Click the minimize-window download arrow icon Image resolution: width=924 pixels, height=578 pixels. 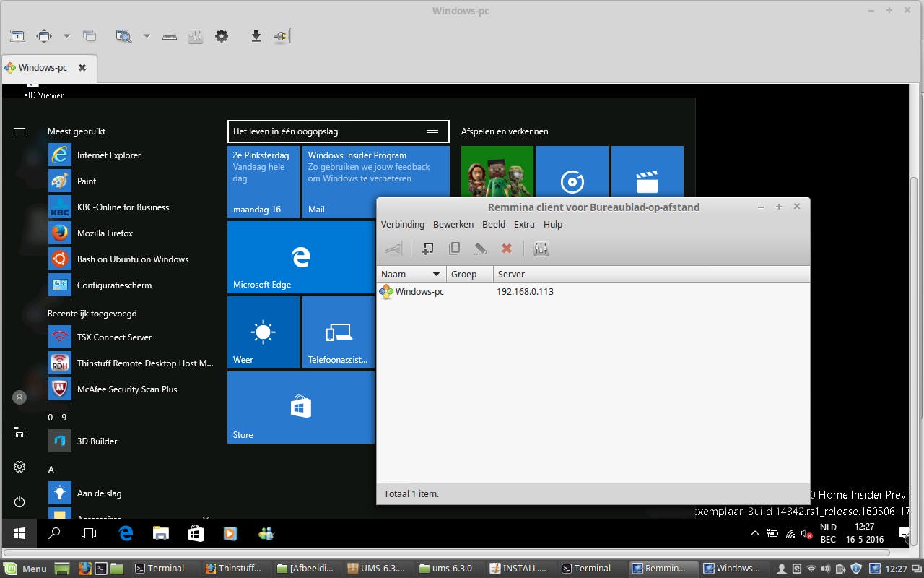256,36
